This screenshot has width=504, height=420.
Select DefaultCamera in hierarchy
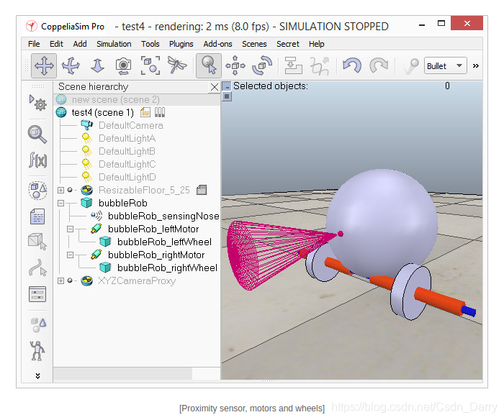(131, 125)
